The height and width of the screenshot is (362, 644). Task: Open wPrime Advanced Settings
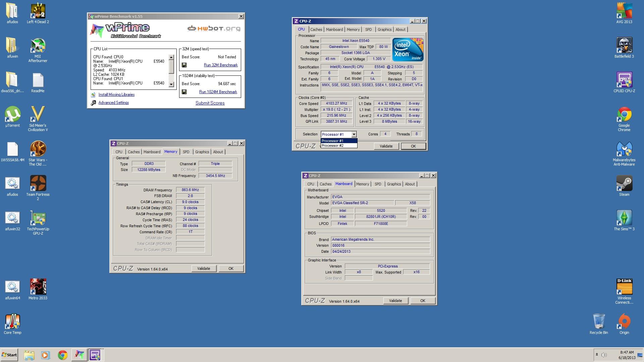pos(113,103)
